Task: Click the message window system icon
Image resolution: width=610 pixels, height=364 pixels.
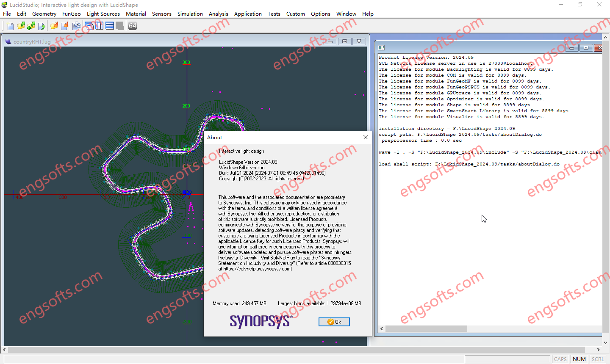Action: click(x=381, y=47)
